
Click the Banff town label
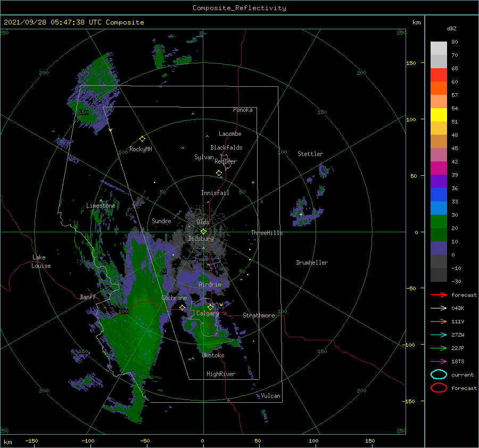click(x=88, y=297)
